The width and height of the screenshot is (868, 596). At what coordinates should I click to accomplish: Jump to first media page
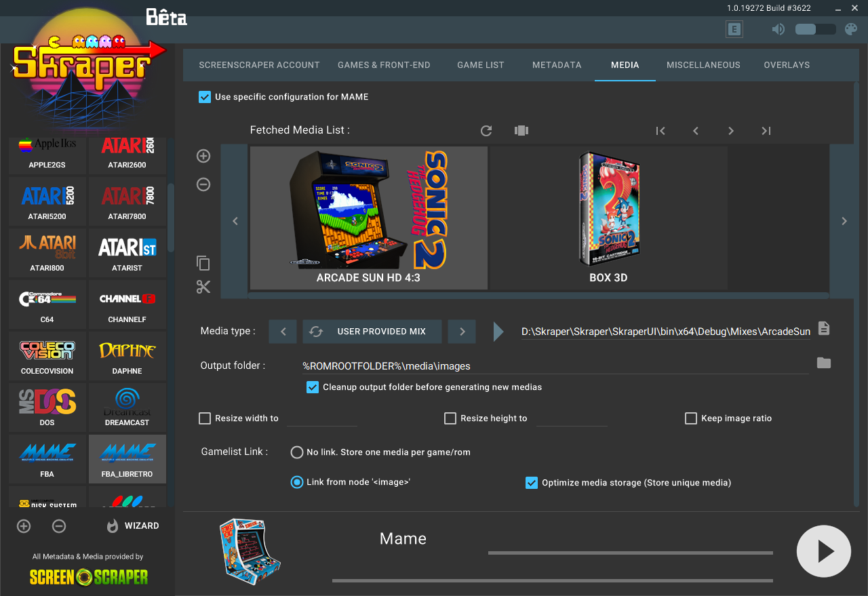pyautogui.click(x=660, y=131)
